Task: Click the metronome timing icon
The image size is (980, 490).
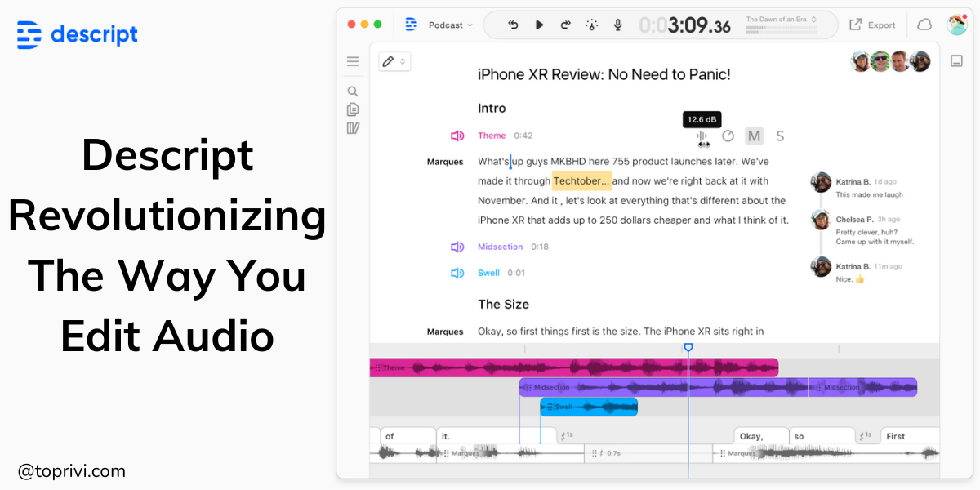Action: [x=592, y=25]
